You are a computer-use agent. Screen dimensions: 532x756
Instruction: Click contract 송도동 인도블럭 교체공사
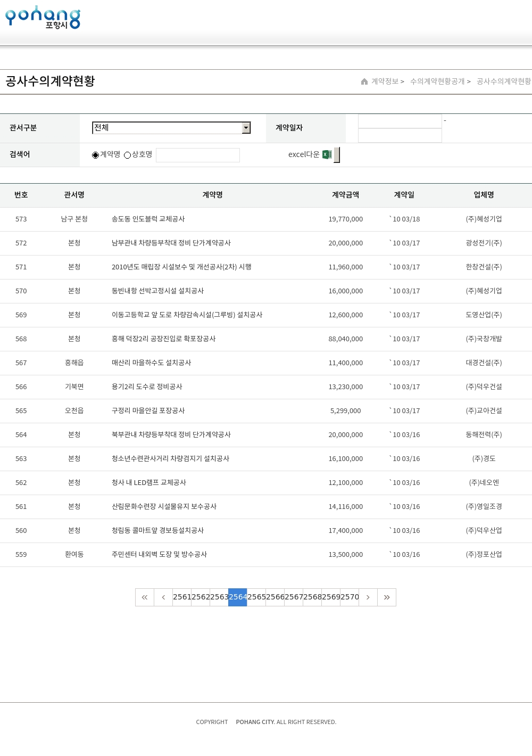[148, 219]
